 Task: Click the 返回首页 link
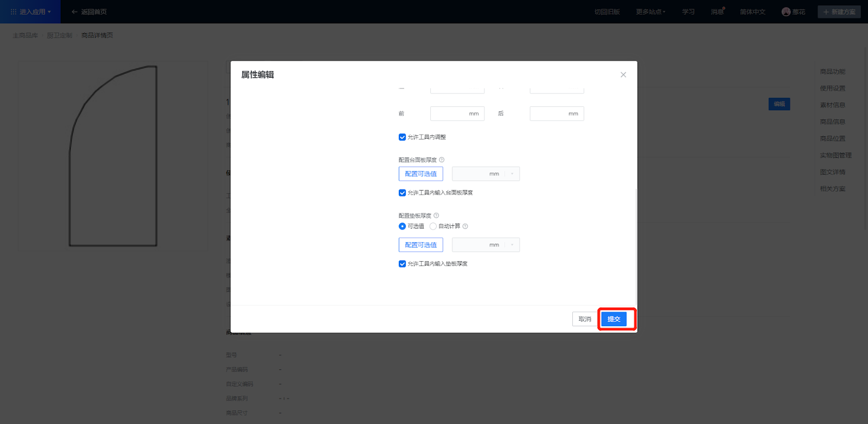point(94,12)
